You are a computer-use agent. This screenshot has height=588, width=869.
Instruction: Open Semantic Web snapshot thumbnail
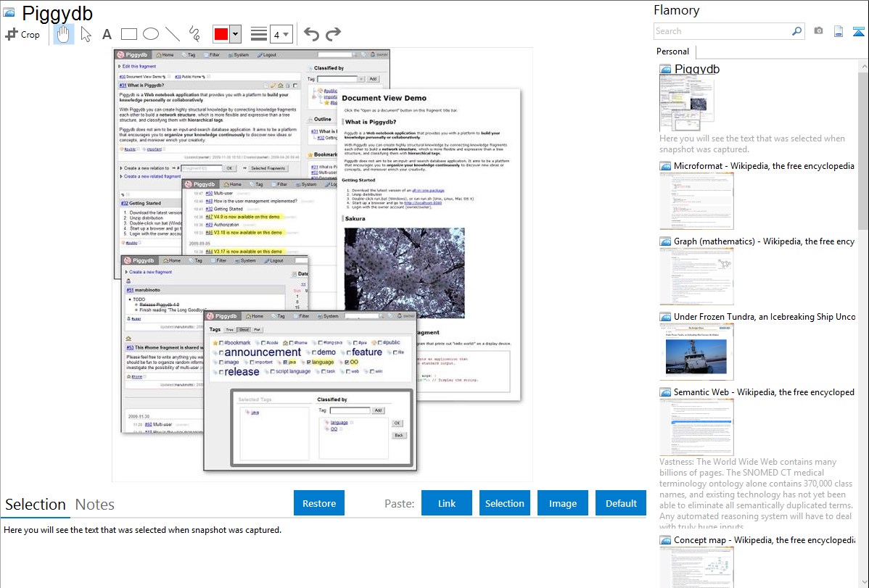[696, 427]
